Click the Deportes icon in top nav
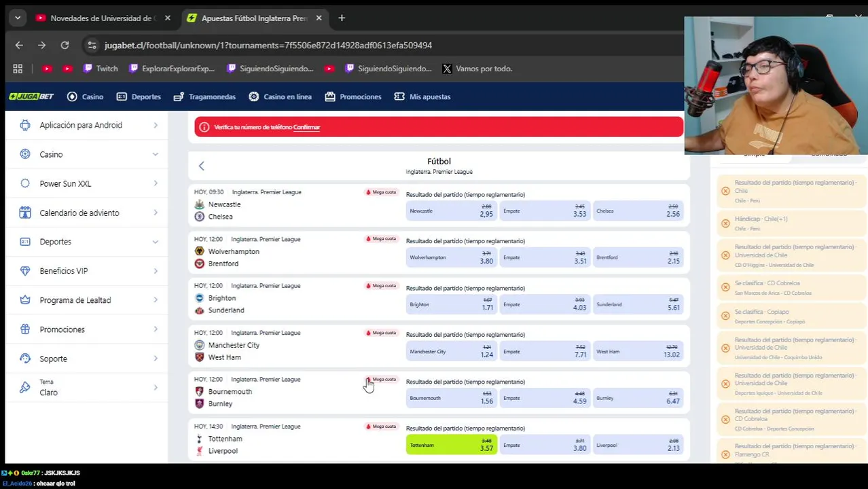Screen dimensions: 868x489 coord(122,96)
